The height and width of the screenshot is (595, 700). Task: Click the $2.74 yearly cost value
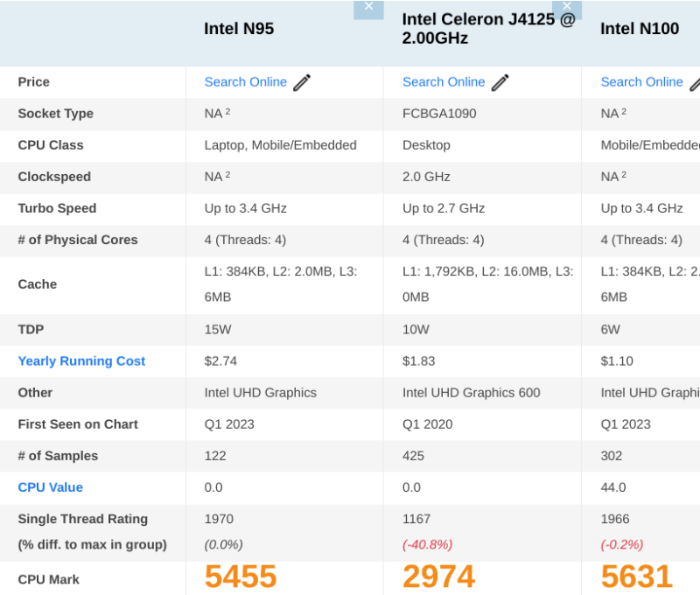(220, 361)
